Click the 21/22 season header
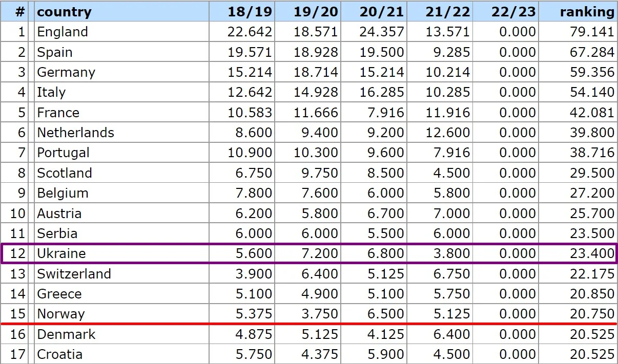Screen dimensions: 618x364 (x=447, y=11)
